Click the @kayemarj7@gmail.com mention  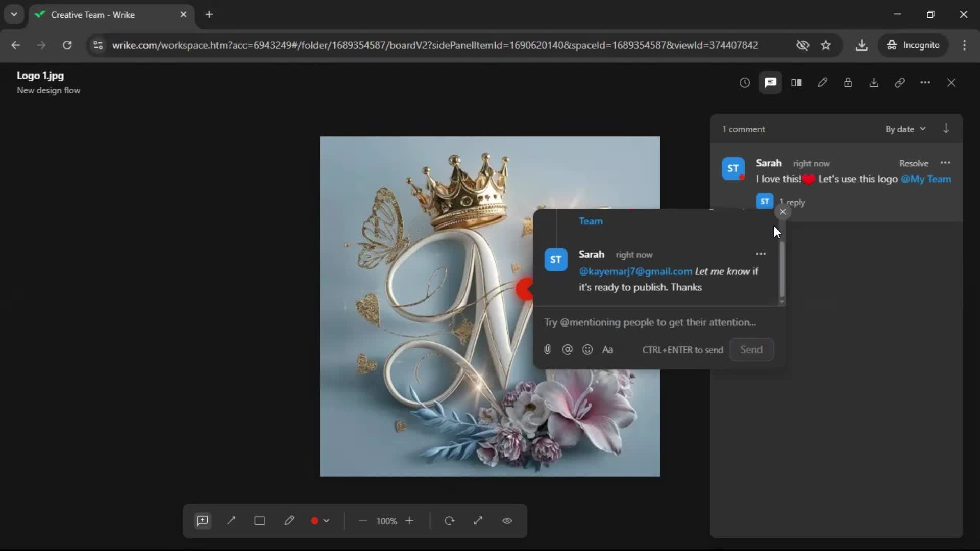pos(635,271)
